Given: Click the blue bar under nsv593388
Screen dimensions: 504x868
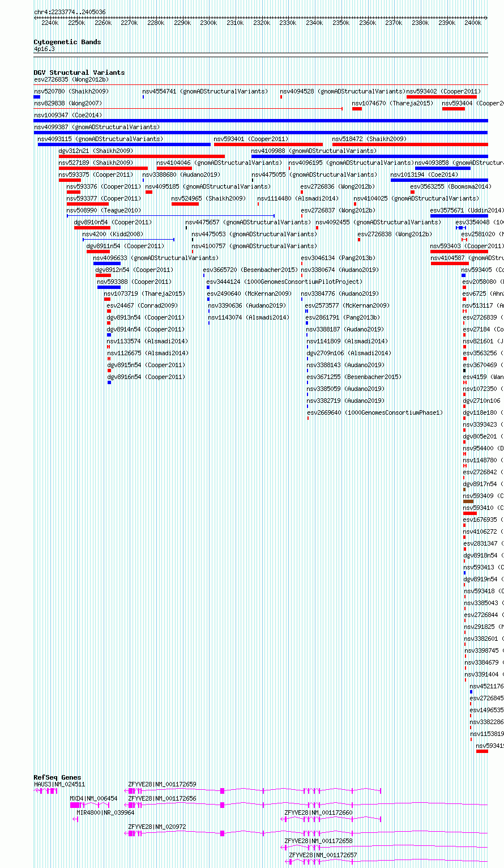Looking at the screenshot, I should (109, 287).
